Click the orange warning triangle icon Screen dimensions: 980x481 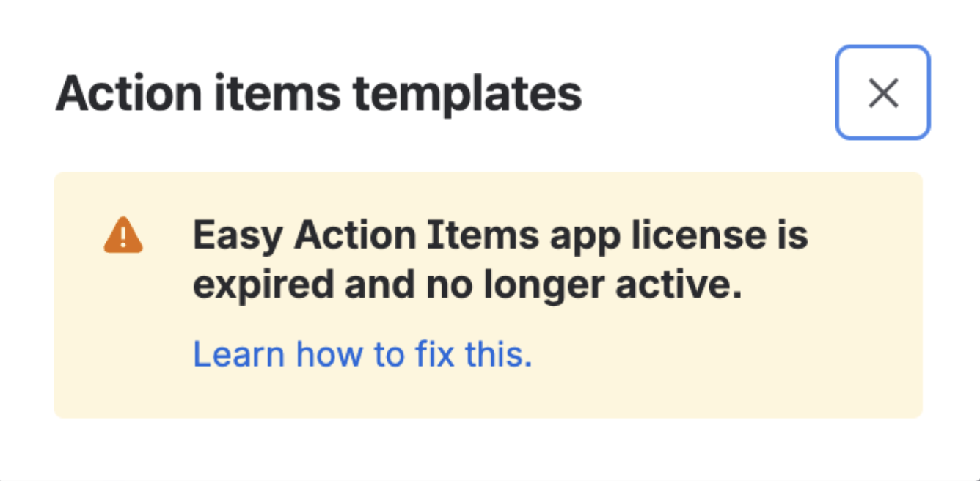click(x=123, y=236)
